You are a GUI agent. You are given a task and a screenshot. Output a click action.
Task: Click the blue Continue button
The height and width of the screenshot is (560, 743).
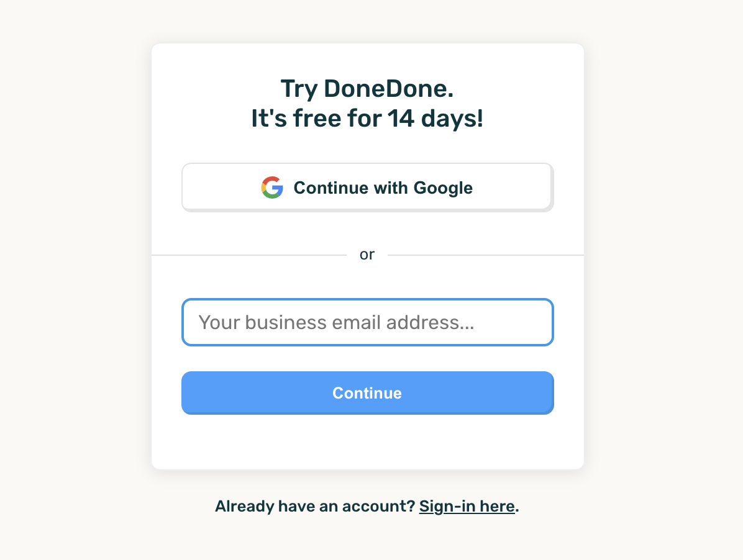tap(367, 393)
